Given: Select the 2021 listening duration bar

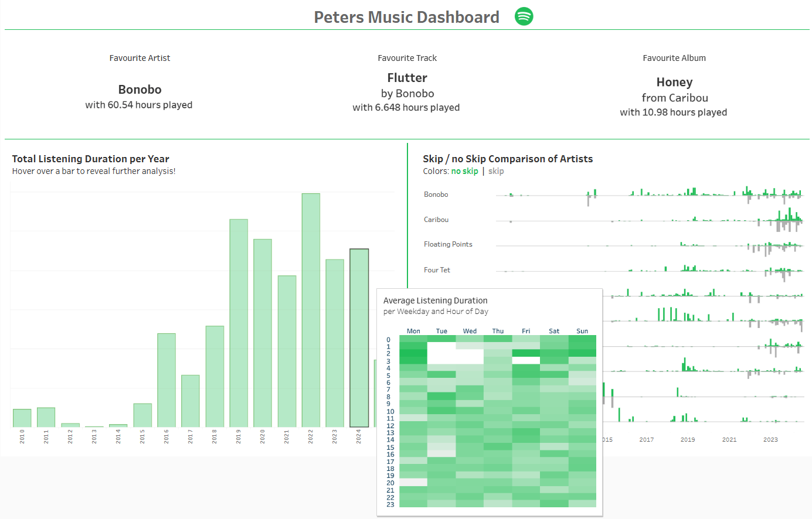Looking at the screenshot, I should 287,351.
